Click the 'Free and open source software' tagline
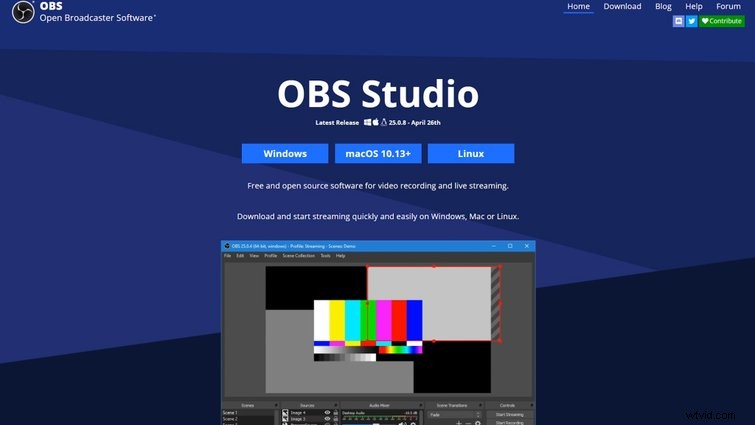 378,186
